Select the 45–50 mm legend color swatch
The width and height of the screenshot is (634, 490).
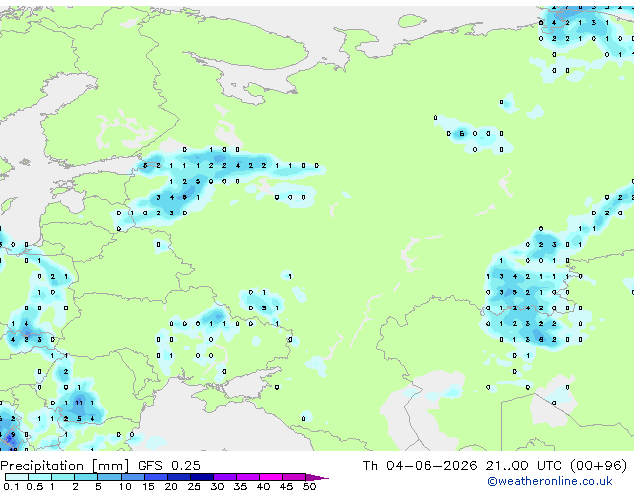point(293,477)
